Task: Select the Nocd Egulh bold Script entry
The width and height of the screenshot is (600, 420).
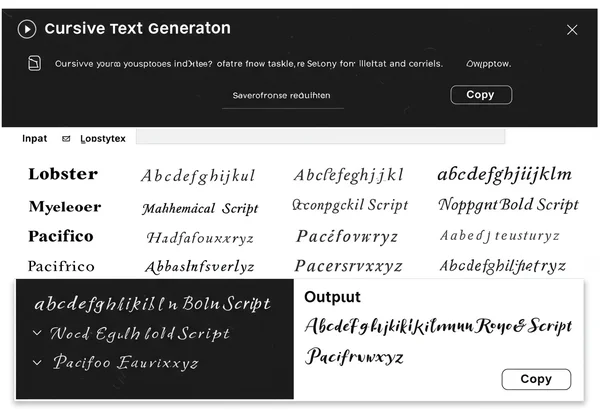Action: pyautogui.click(x=140, y=334)
